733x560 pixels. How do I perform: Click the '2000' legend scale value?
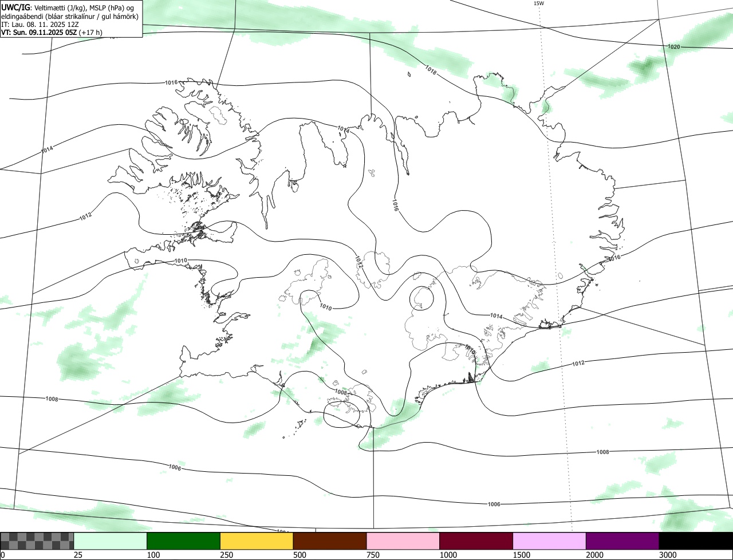(594, 555)
